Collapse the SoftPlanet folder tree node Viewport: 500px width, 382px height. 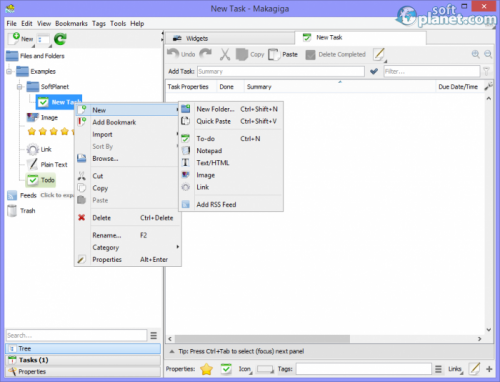(20, 87)
